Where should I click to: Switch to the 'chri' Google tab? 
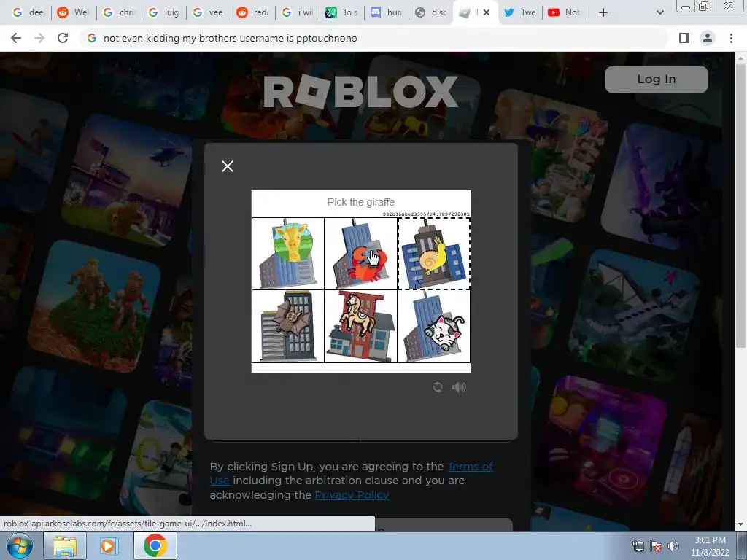(x=119, y=12)
